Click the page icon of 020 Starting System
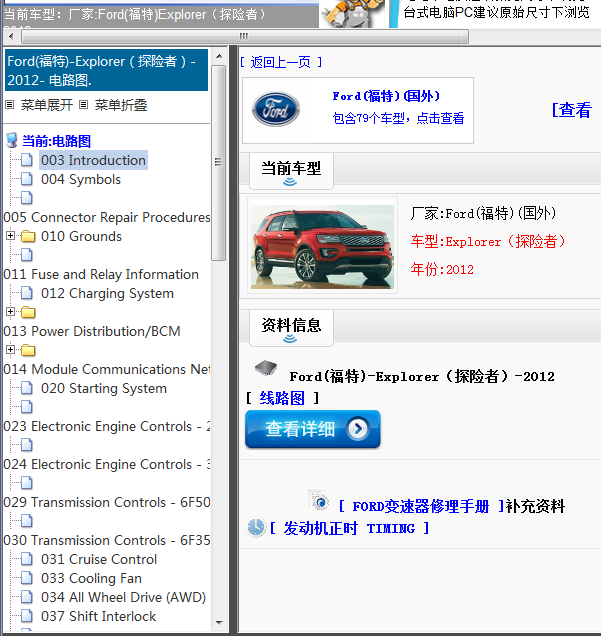 27,388
